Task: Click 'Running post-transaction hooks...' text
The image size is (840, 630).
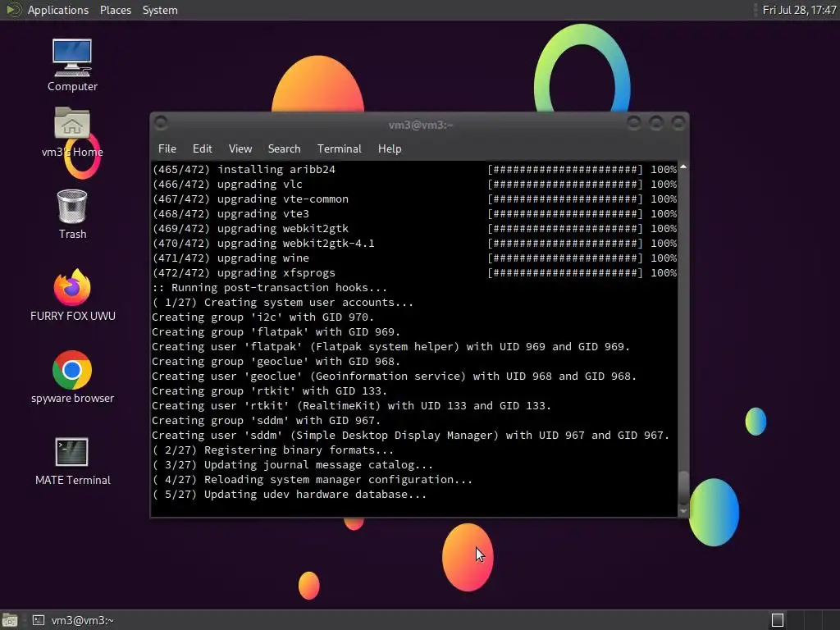Action: point(279,288)
